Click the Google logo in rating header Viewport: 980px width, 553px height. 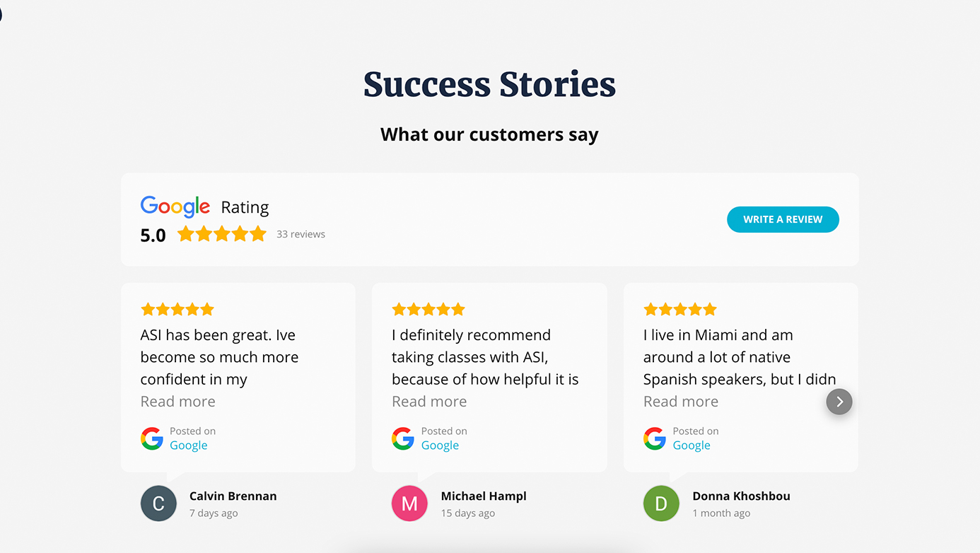(x=175, y=206)
